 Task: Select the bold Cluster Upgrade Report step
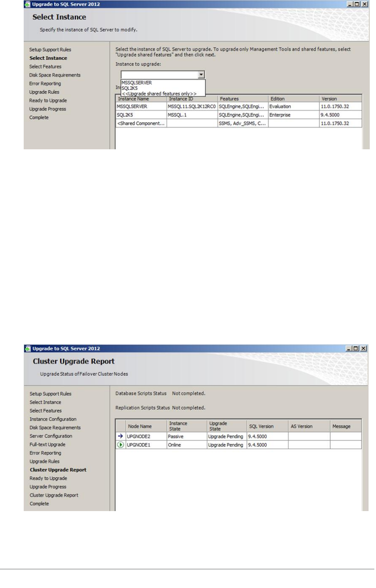coord(58,470)
